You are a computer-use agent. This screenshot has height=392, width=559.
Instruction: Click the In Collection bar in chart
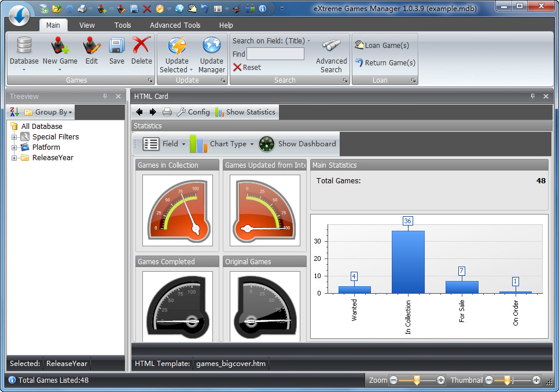(408, 262)
